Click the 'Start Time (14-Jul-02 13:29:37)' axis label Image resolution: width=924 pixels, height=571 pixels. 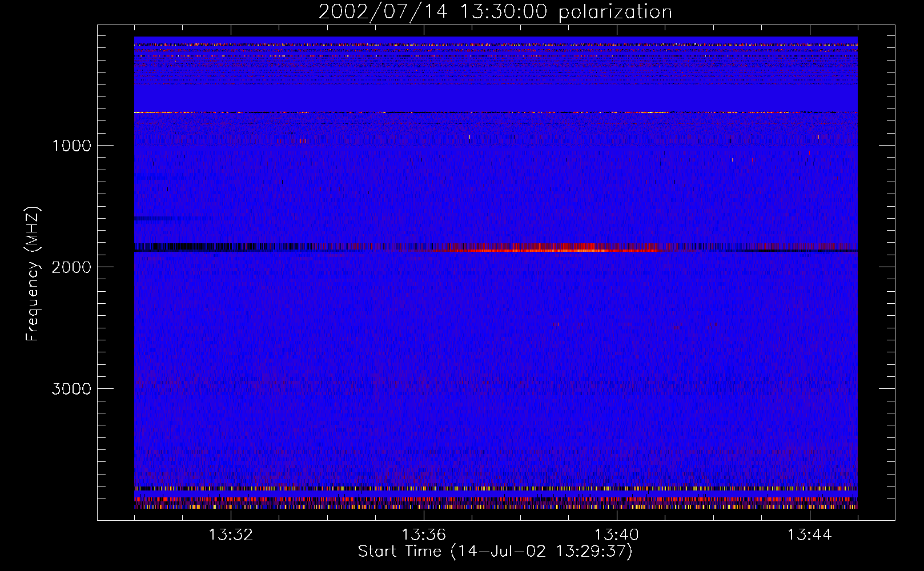click(495, 552)
